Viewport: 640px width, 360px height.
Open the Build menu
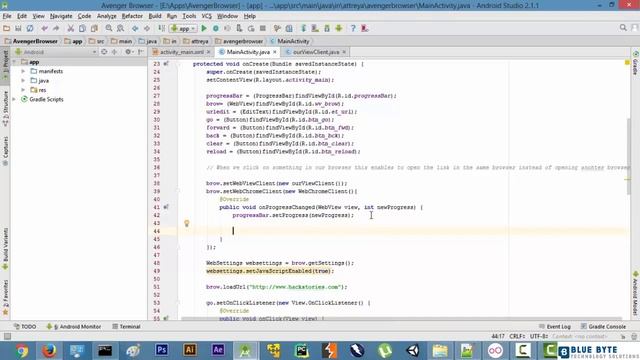coord(155,16)
